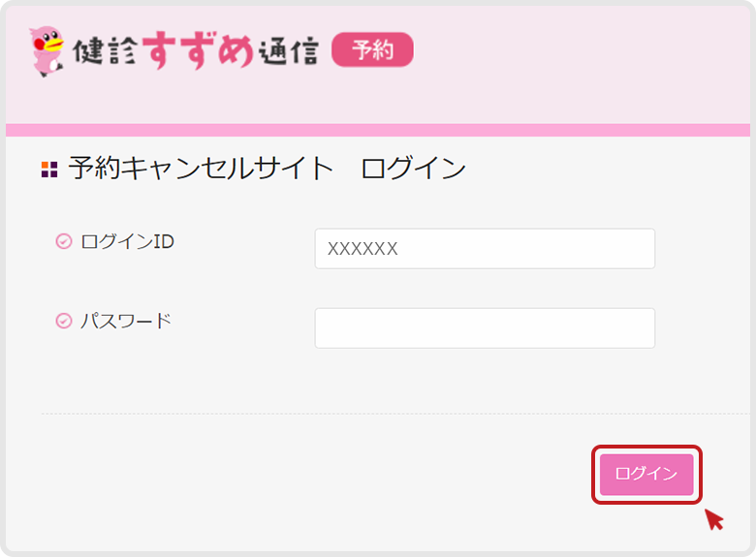Click the sparrow mascot's yellow beak
Viewport: 756px width, 557px height.
(x=56, y=43)
